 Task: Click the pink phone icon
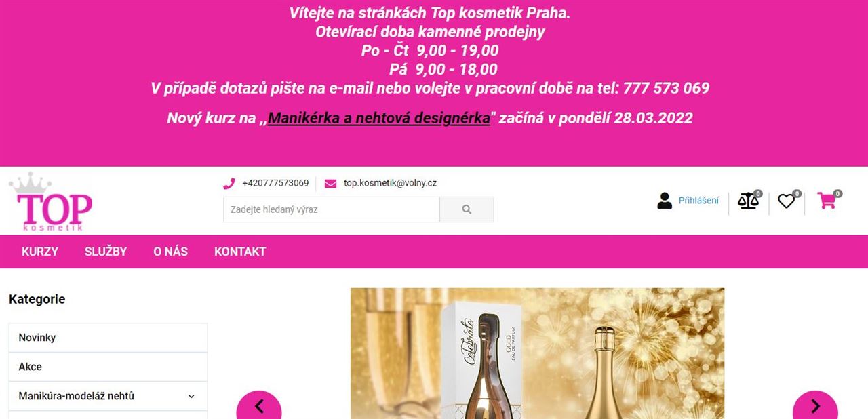[x=229, y=183]
